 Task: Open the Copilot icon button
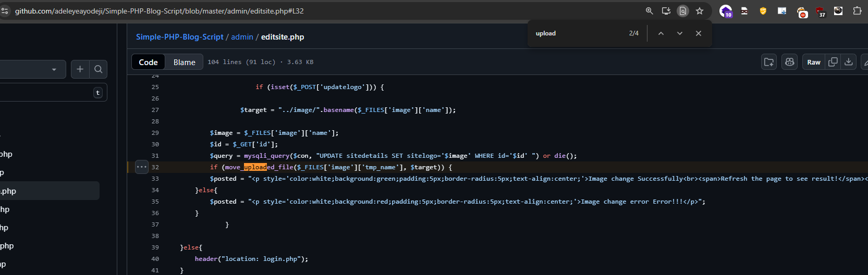pos(790,62)
